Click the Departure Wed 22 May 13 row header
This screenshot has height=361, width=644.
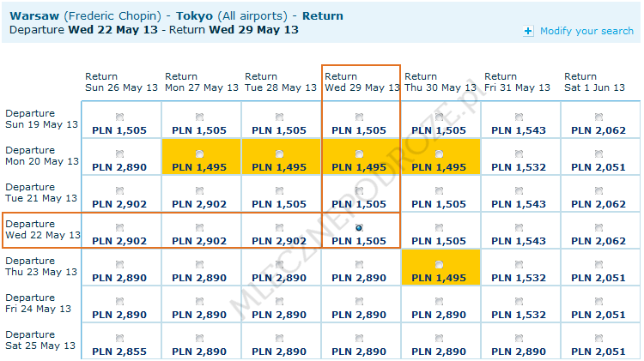[41, 230]
